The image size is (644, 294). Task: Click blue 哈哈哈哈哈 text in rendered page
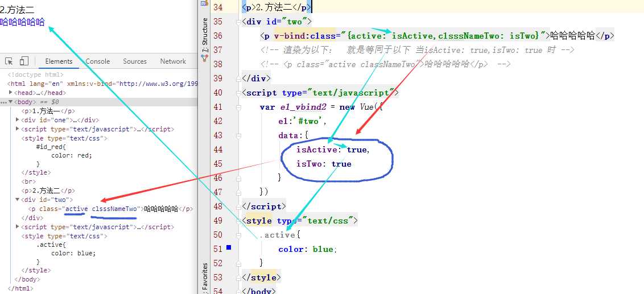[x=22, y=22]
